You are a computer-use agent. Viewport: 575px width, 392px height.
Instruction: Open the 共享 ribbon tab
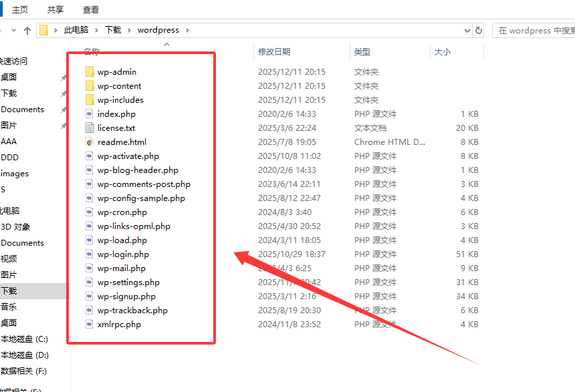coord(55,10)
